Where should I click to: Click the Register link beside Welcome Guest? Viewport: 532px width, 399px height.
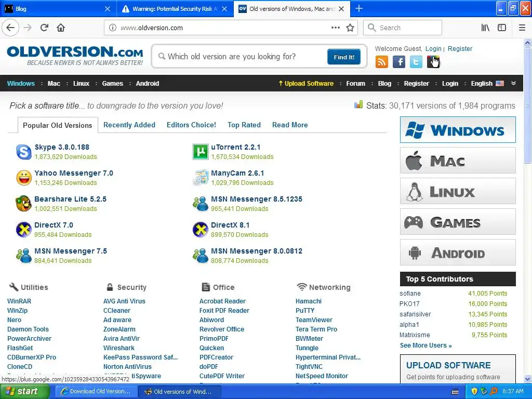click(x=460, y=48)
